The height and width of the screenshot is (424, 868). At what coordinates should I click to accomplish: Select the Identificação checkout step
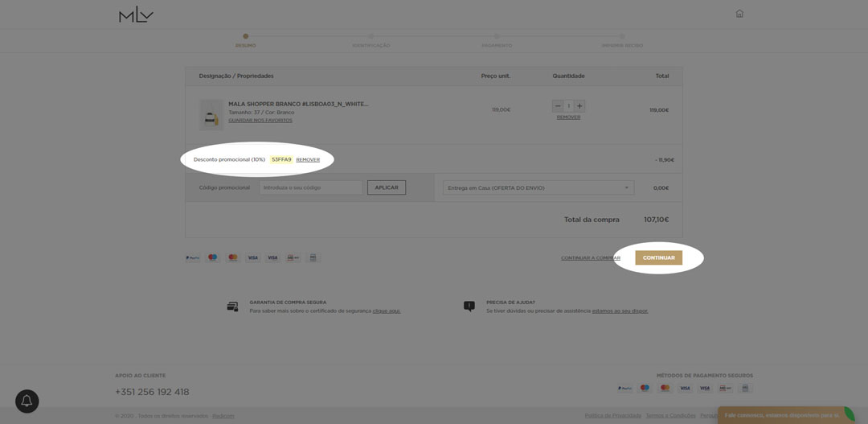click(371, 40)
